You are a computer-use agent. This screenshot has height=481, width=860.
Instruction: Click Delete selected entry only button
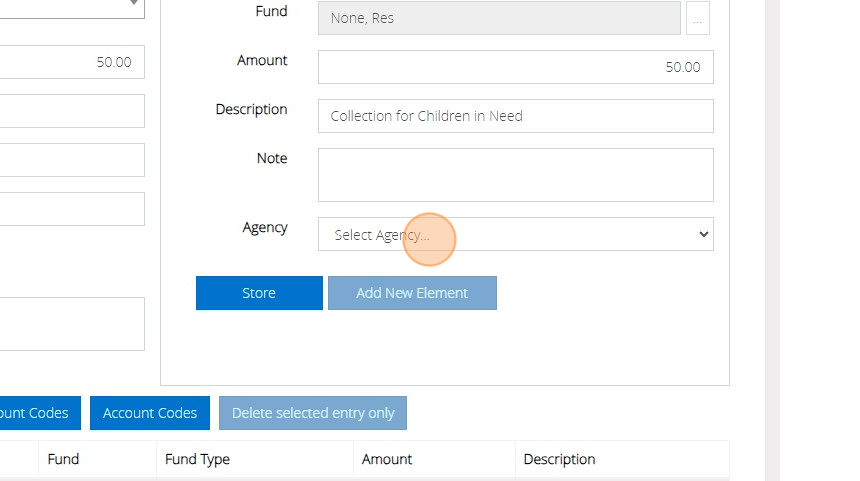(x=313, y=413)
